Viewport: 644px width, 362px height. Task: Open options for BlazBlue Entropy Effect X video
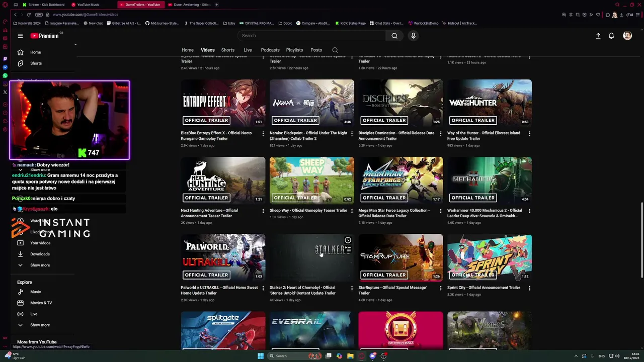tap(263, 133)
